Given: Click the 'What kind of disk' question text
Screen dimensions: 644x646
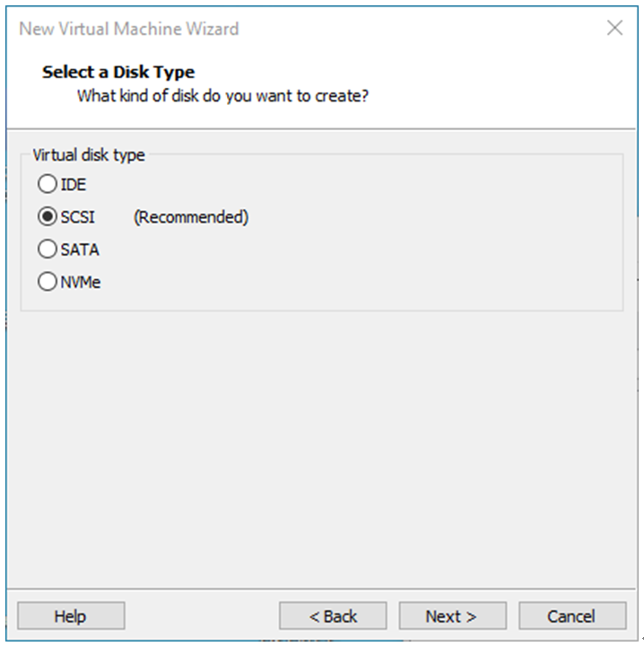Looking at the screenshot, I should coord(222,96).
